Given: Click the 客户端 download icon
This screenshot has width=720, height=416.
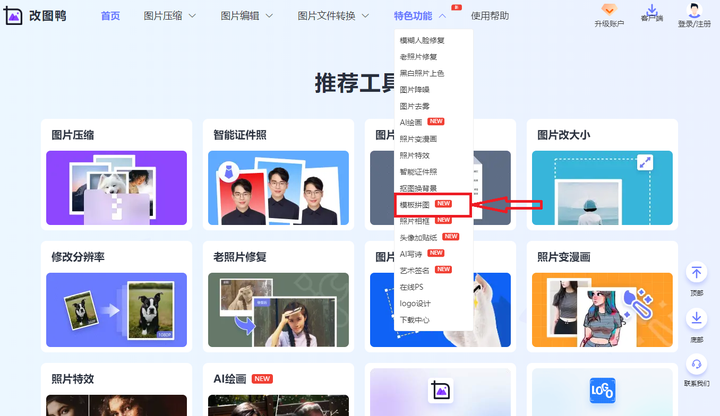Looking at the screenshot, I should click(x=652, y=9).
